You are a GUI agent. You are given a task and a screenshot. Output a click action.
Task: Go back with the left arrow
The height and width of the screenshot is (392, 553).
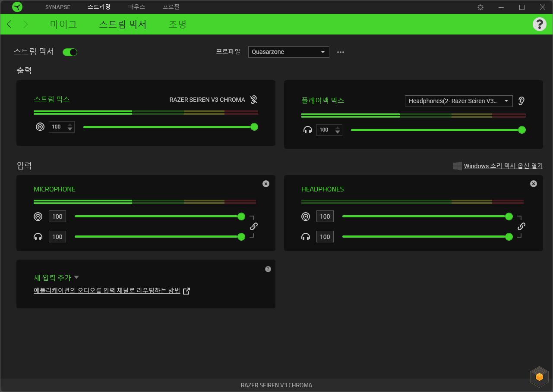(x=9, y=24)
